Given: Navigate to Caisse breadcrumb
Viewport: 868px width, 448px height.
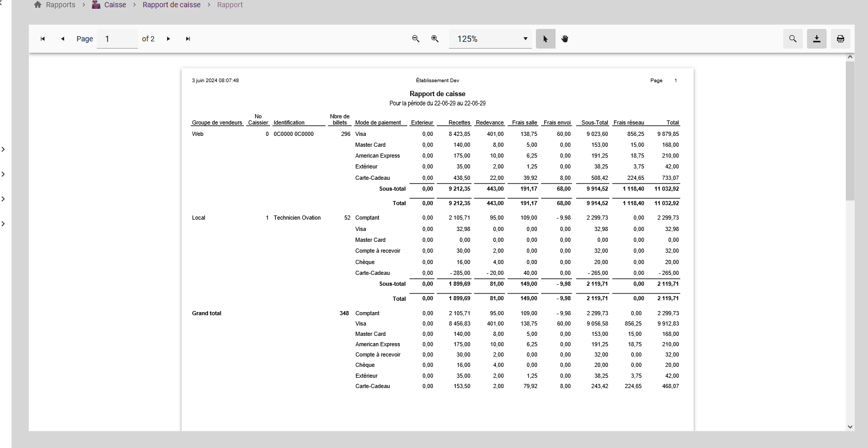Looking at the screenshot, I should pos(115,5).
